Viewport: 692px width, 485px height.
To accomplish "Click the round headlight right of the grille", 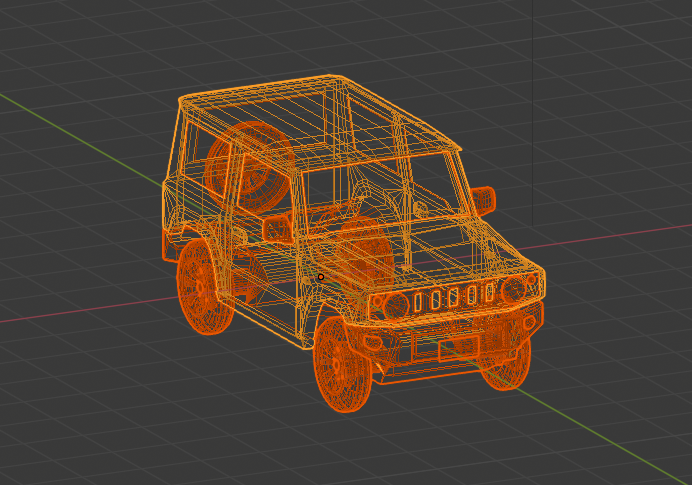I will [x=513, y=289].
